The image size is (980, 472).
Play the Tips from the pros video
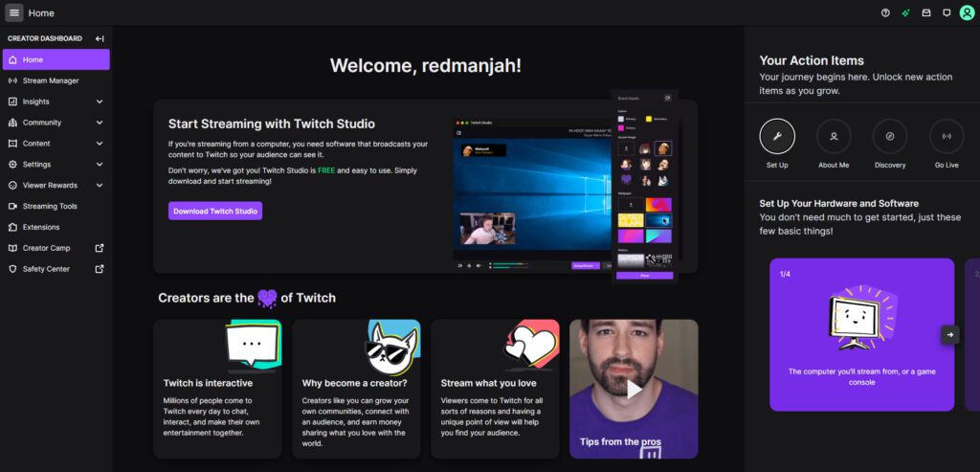(634, 389)
